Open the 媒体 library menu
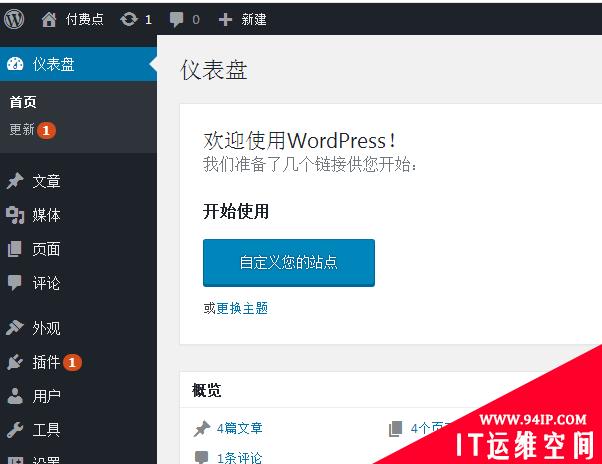The width and height of the screenshot is (602, 464). [46, 215]
